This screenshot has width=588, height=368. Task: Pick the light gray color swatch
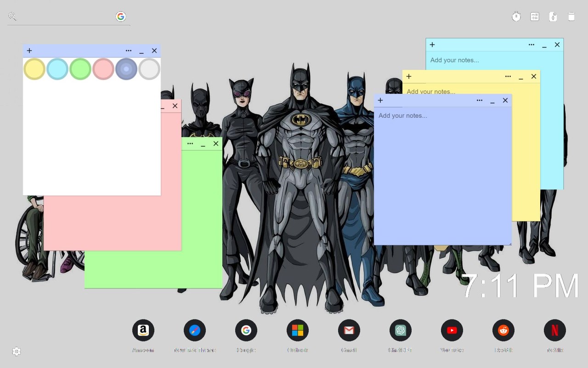(149, 69)
